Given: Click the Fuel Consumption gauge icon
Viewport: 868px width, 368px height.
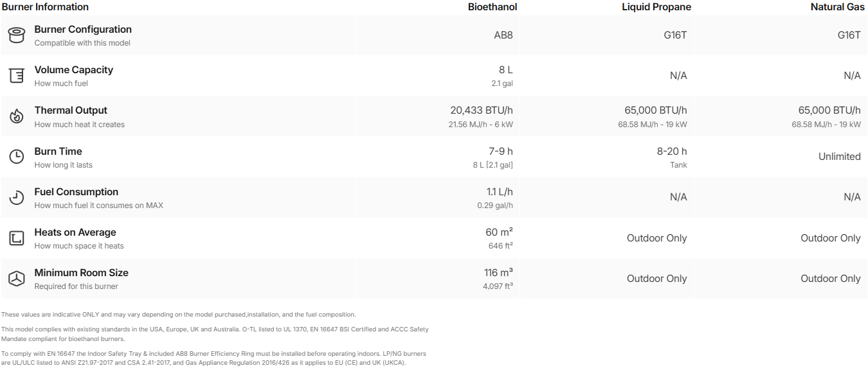Looking at the screenshot, I should tap(16, 198).
